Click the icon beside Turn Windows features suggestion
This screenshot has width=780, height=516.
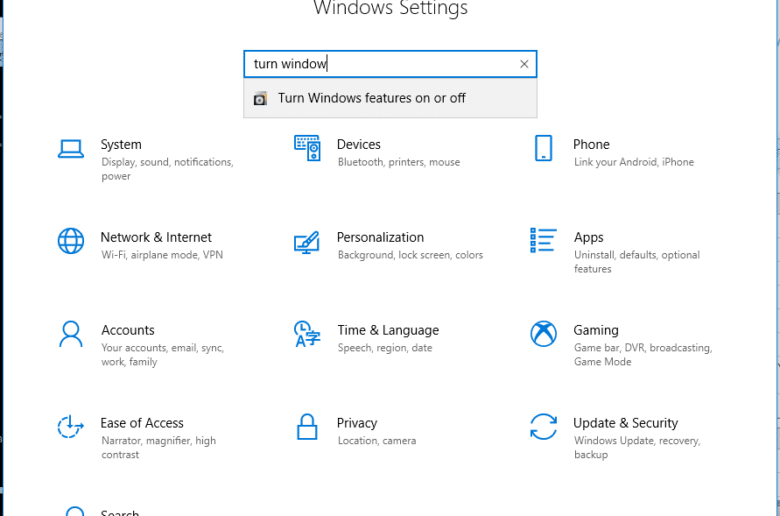point(260,99)
